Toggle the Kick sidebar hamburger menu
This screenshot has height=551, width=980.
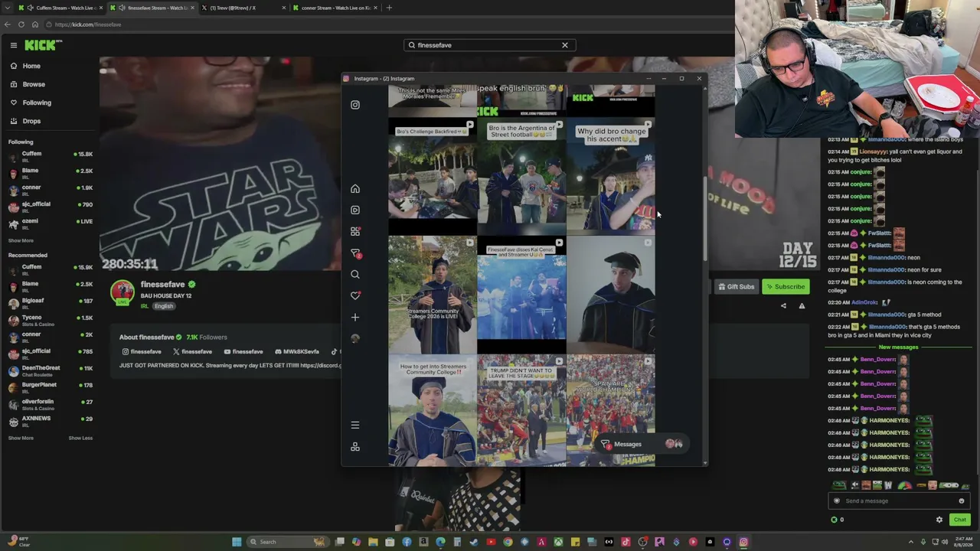13,45
